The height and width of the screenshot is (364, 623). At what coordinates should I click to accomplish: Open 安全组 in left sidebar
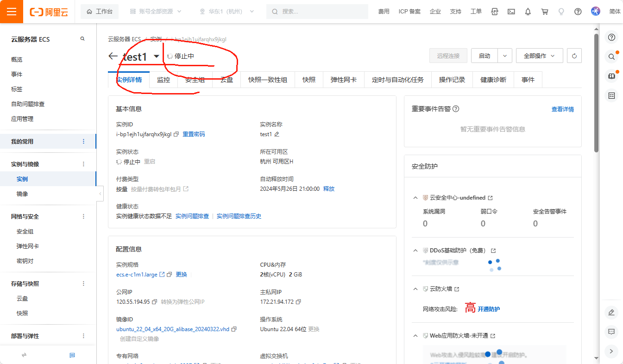tap(25, 232)
